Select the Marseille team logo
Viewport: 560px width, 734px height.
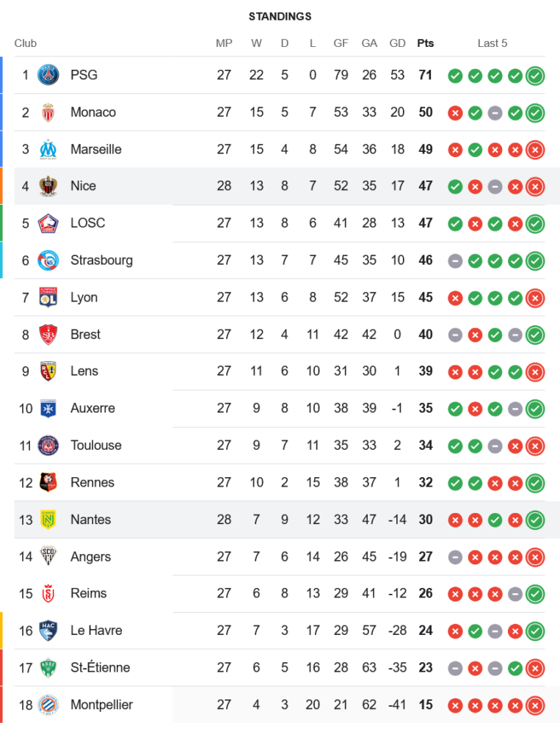pyautogui.click(x=48, y=149)
